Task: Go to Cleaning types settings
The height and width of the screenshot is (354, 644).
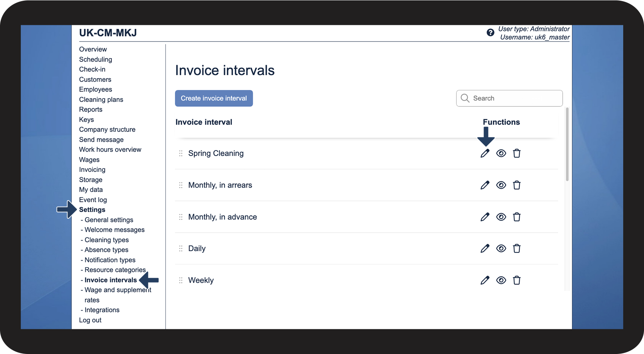Action: pyautogui.click(x=106, y=240)
